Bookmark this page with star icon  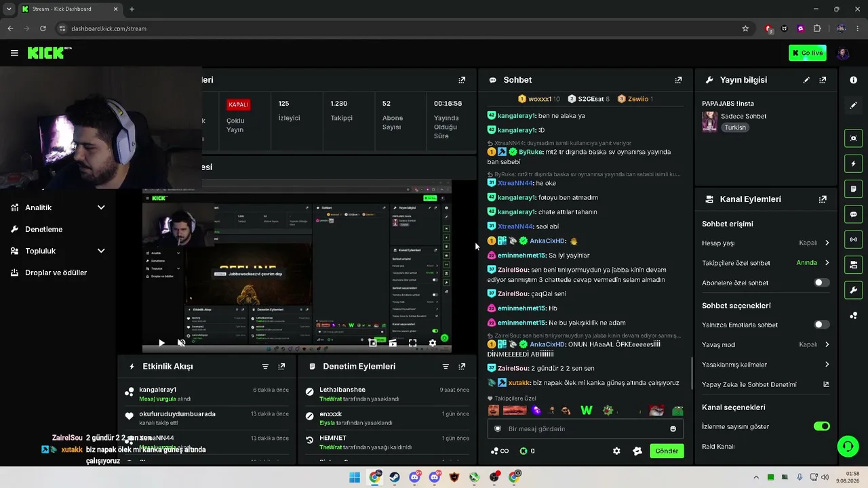(745, 28)
